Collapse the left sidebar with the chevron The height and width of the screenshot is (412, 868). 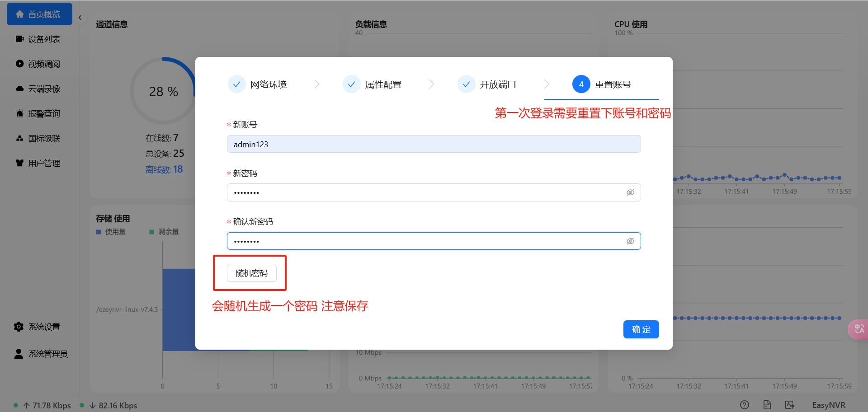tap(80, 17)
